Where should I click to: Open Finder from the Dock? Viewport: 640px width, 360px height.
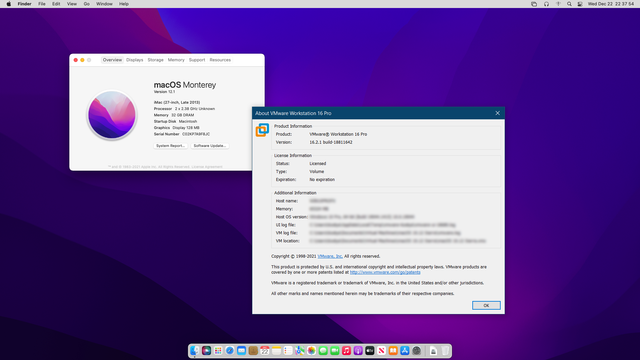point(195,351)
